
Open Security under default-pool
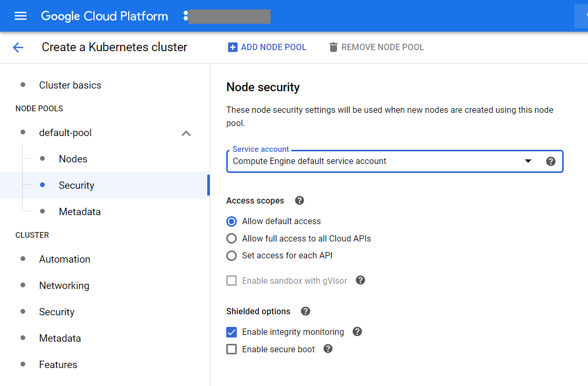tap(76, 185)
